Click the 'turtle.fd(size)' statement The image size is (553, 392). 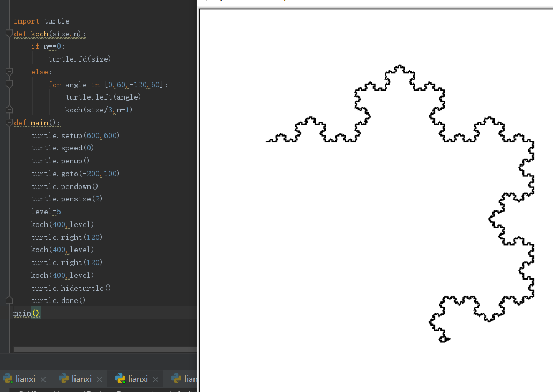(x=80, y=59)
